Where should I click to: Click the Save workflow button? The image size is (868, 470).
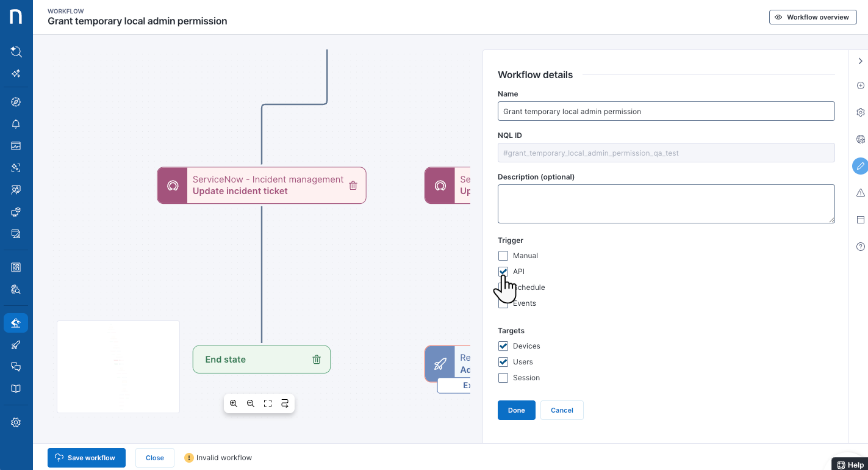[86, 458]
